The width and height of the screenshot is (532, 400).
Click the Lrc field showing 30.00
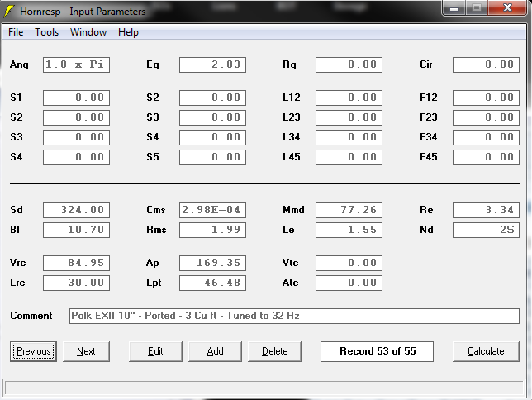76,283
